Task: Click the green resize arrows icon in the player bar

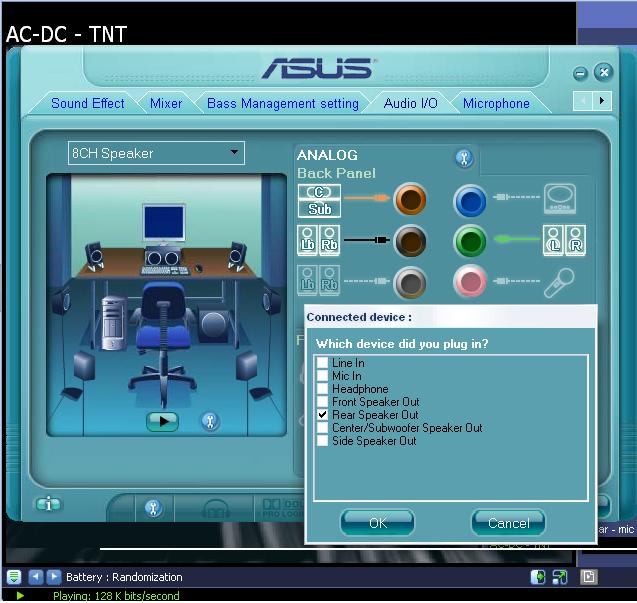Action: (560, 577)
